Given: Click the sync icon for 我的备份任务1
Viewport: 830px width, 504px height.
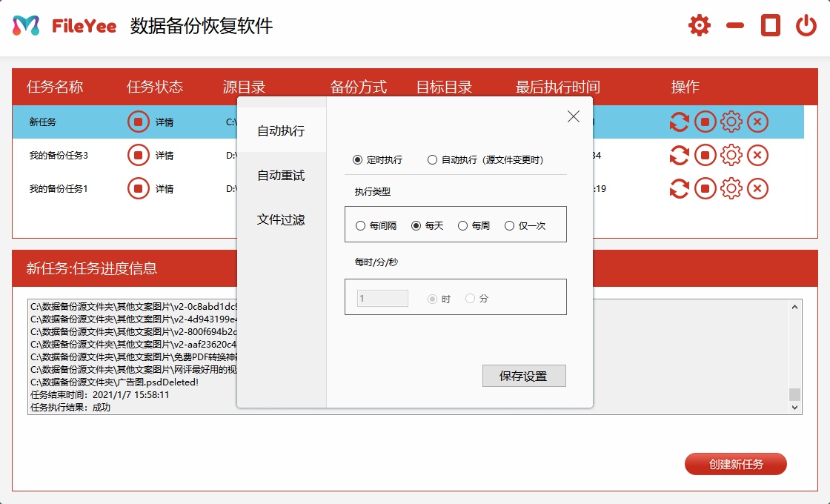Looking at the screenshot, I should tap(679, 188).
